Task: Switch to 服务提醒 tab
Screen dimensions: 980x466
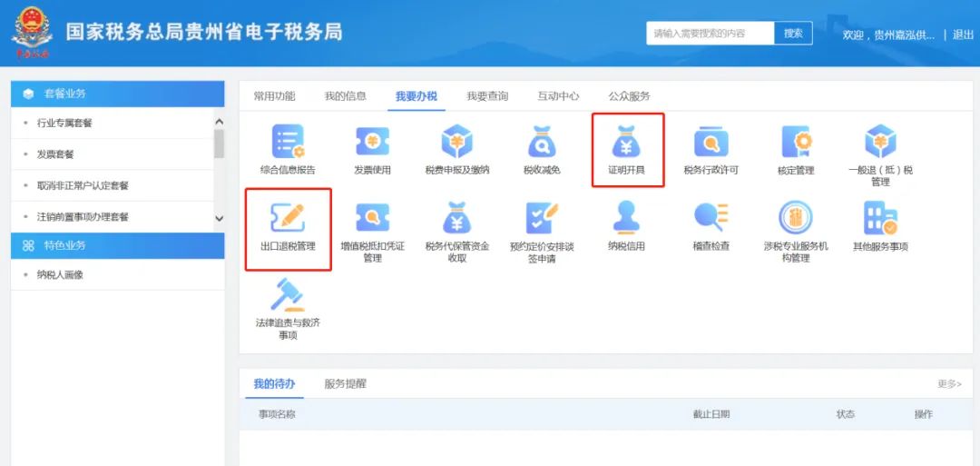Action: point(345,384)
